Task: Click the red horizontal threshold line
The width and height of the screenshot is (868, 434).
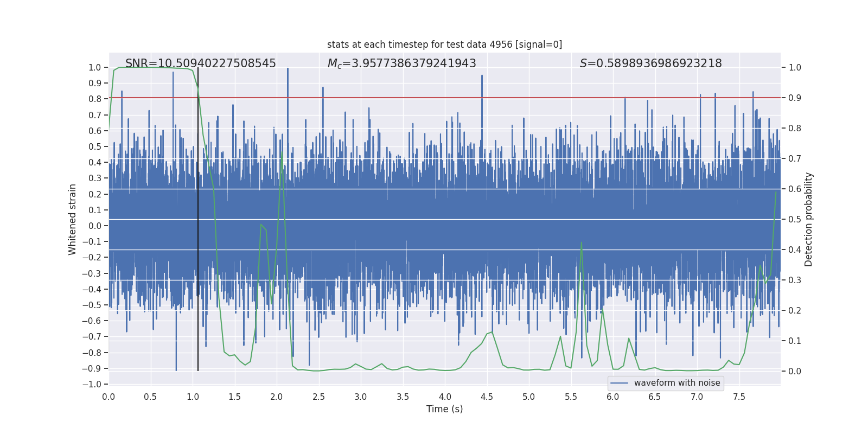Action: click(445, 98)
